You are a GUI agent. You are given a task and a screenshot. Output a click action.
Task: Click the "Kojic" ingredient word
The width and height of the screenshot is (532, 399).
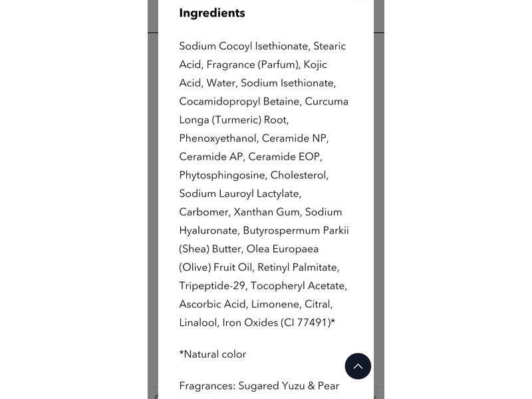(x=314, y=65)
